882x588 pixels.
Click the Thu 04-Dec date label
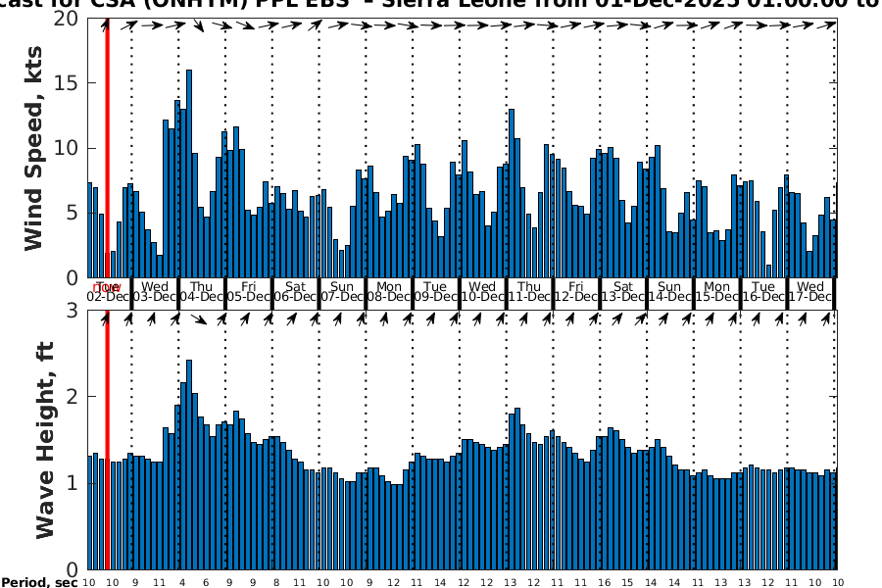[x=202, y=291]
